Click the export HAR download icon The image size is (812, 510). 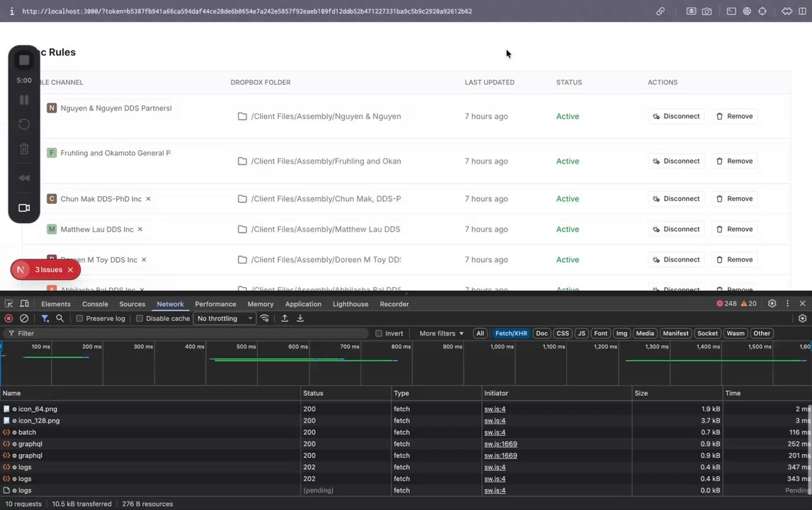pyautogui.click(x=300, y=319)
